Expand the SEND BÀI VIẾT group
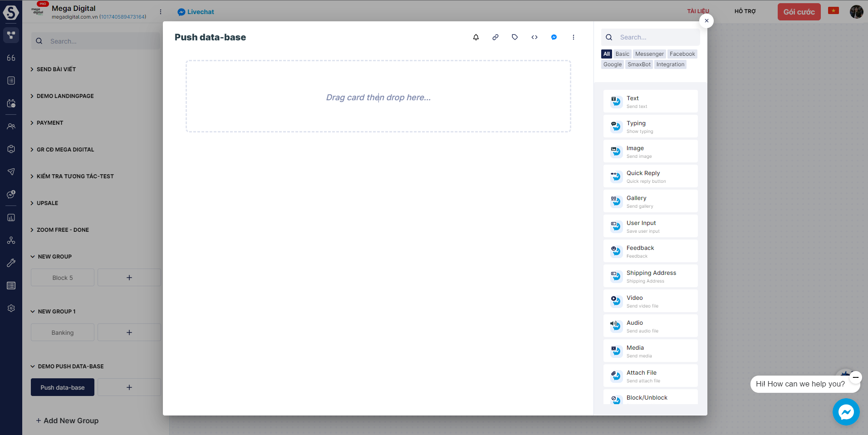Image resolution: width=868 pixels, height=435 pixels. (56, 69)
